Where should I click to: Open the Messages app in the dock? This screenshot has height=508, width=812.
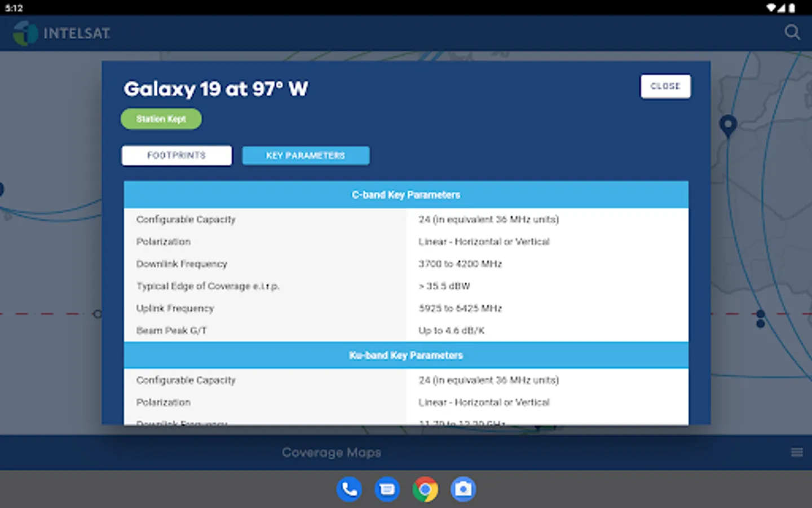(x=387, y=489)
